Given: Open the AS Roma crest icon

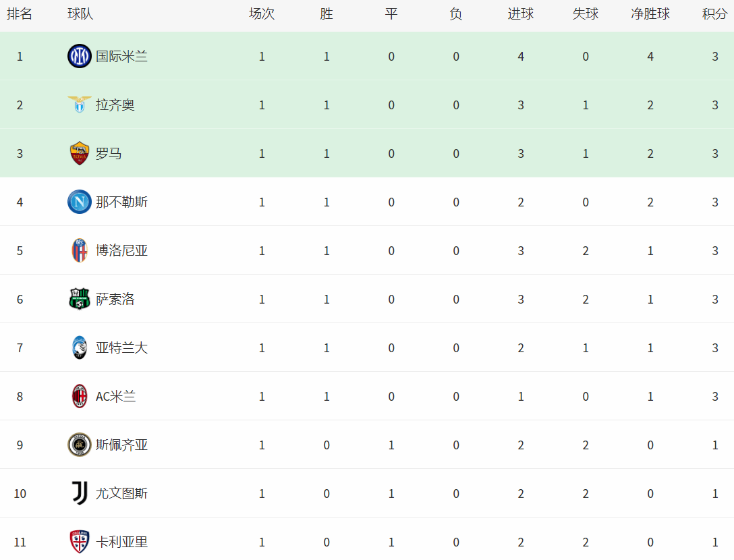Looking at the screenshot, I should [x=80, y=153].
